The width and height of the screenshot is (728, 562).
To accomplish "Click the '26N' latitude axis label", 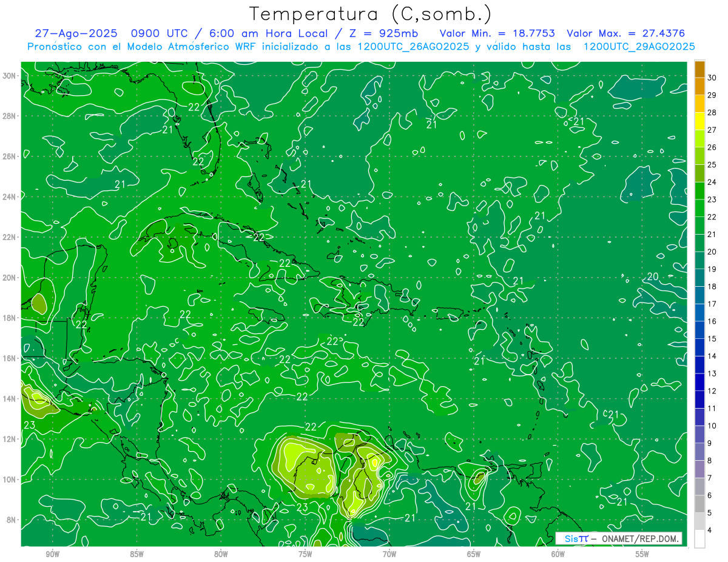I will [x=10, y=156].
